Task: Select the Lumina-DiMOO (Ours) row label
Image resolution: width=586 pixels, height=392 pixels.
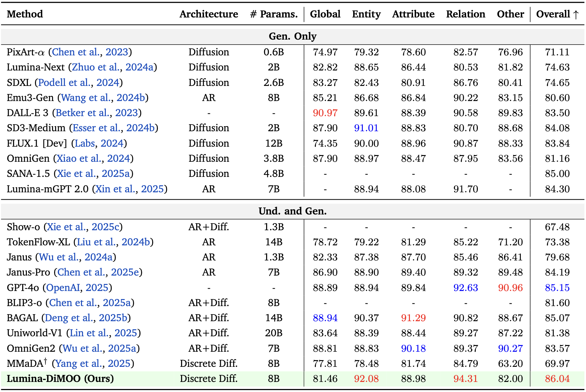Action: tap(60, 379)
